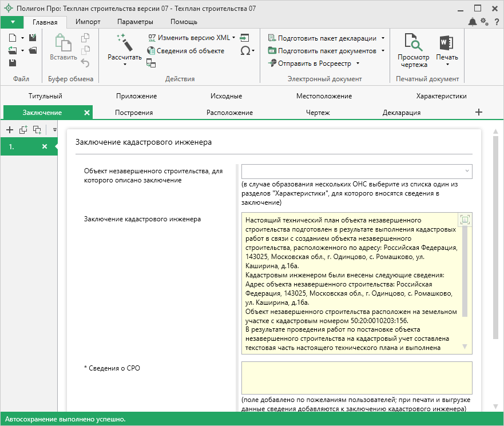Add new section with plus icon in sidebar
Image resolution: width=504 pixels, height=426 pixels.
10,130
